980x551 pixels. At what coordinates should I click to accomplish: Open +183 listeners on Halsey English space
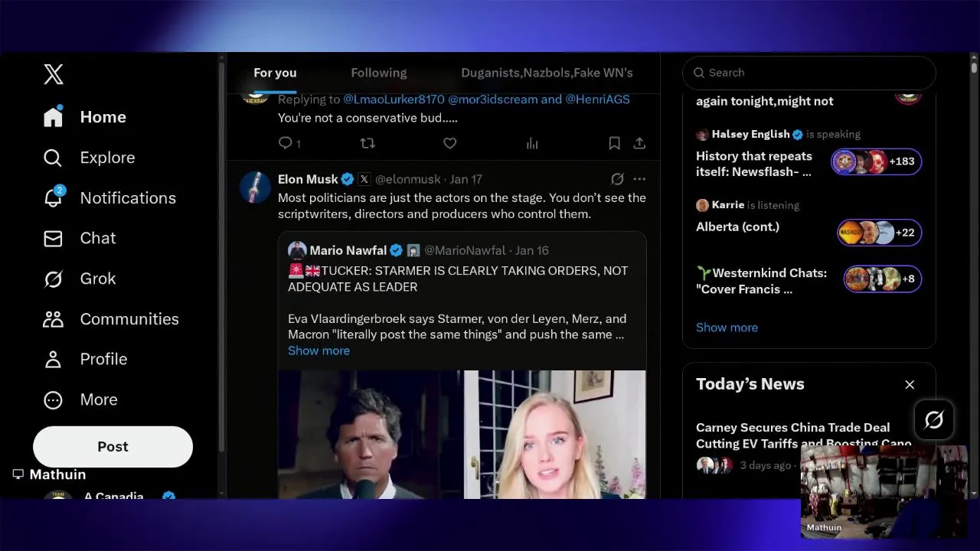tap(877, 161)
